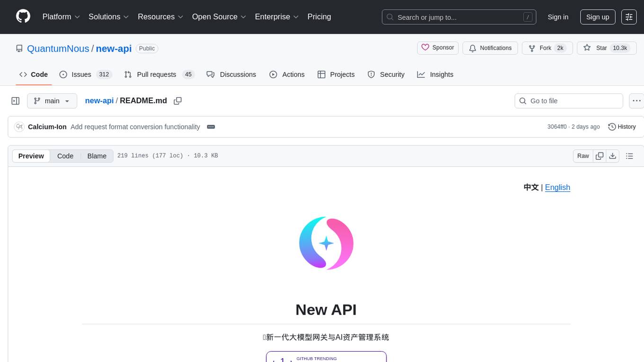
Task: Click the Sign in link
Action: (x=558, y=17)
